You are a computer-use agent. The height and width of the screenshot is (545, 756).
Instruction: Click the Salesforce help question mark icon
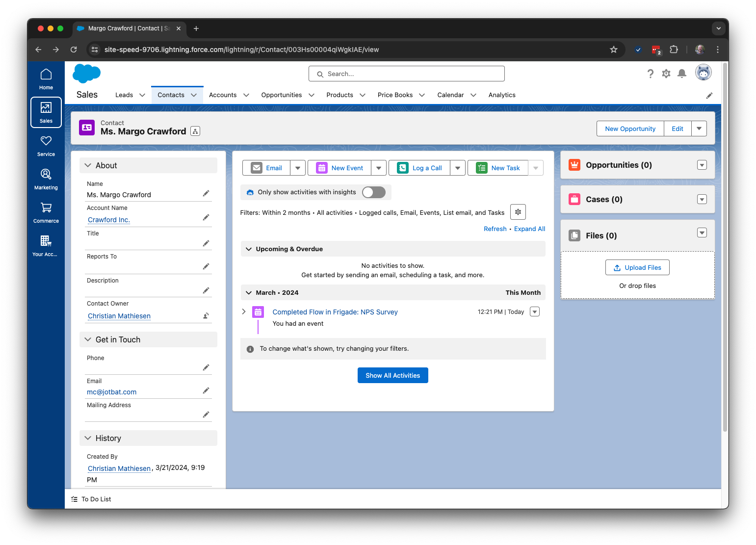650,73
